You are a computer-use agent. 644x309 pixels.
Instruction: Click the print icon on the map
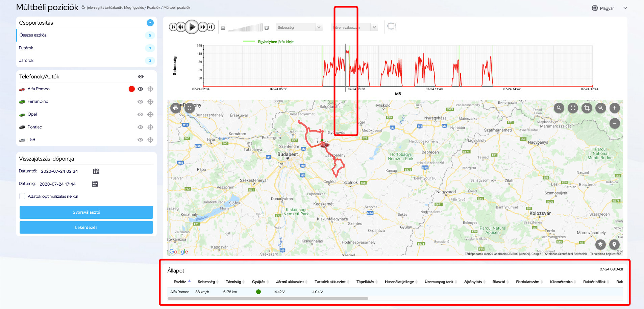175,108
